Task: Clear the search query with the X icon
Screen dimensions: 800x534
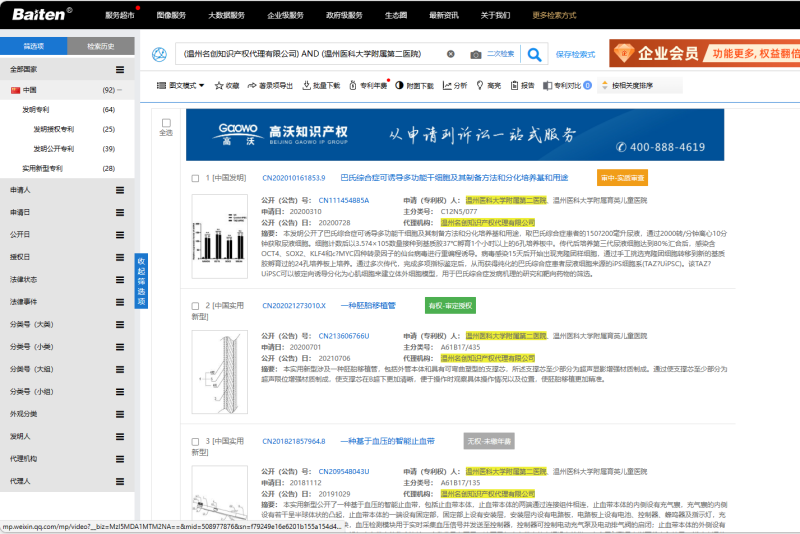Action: point(451,54)
